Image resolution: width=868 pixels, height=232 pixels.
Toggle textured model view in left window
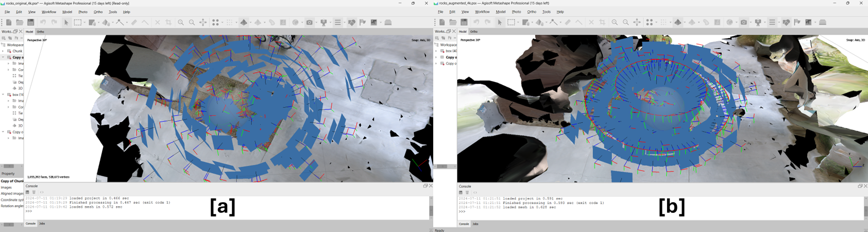(244, 22)
